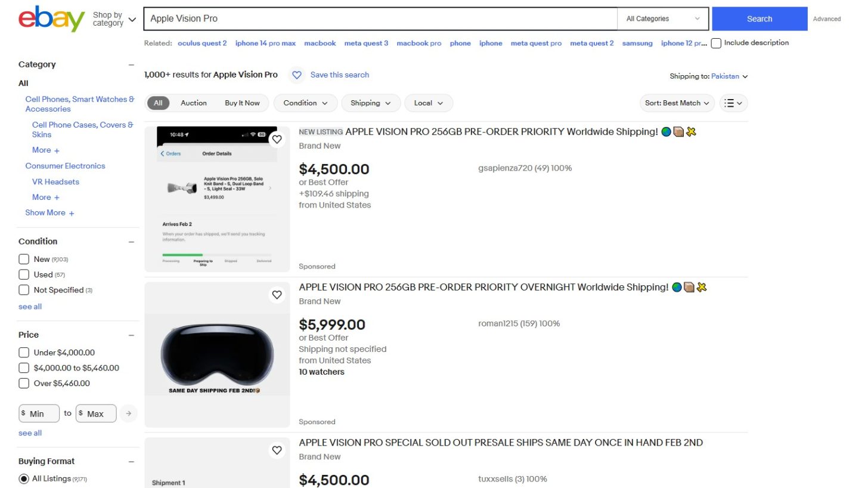This screenshot has width=868, height=488.
Task: Click related search meta quest 3
Action: coord(366,44)
